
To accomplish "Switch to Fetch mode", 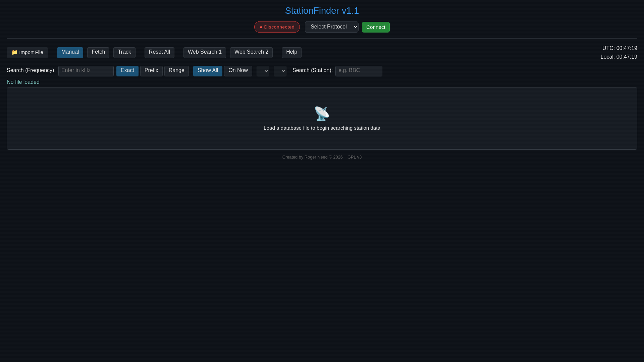I will pos(98,52).
